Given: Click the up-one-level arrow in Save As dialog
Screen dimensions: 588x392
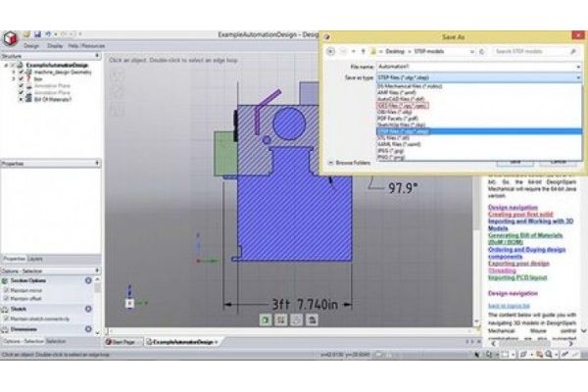Looking at the screenshot, I should pos(363,51).
